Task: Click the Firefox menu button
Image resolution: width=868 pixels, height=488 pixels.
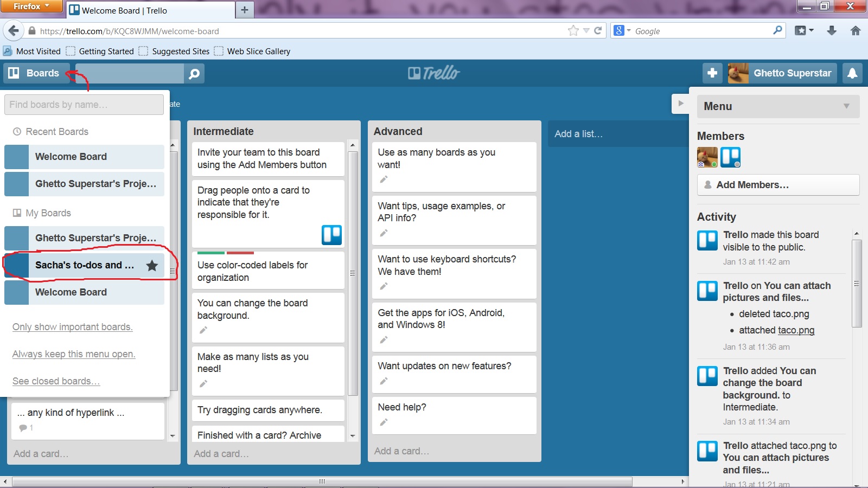Action: tap(32, 7)
